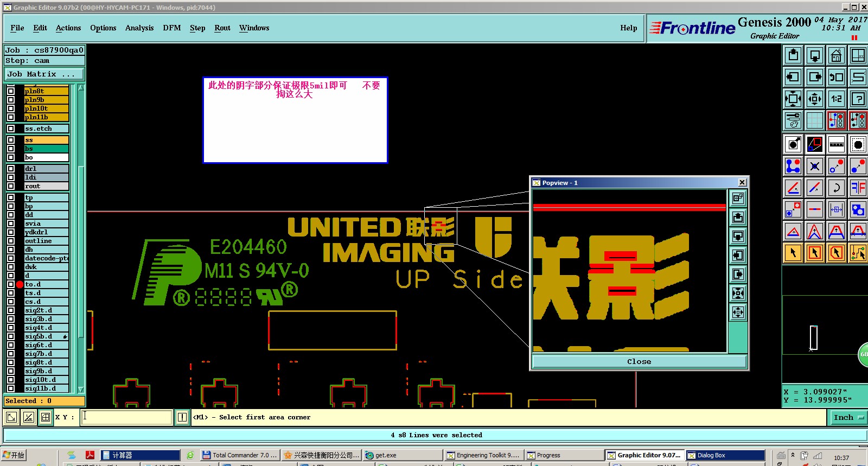Open the Step menu
This screenshot has width=868, height=466.
197,28
